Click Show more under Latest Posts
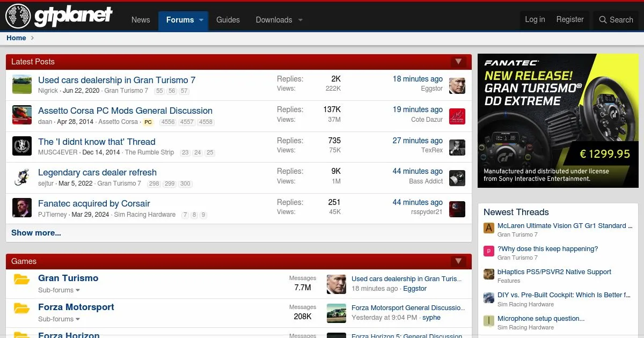The image size is (644, 338). 36,233
